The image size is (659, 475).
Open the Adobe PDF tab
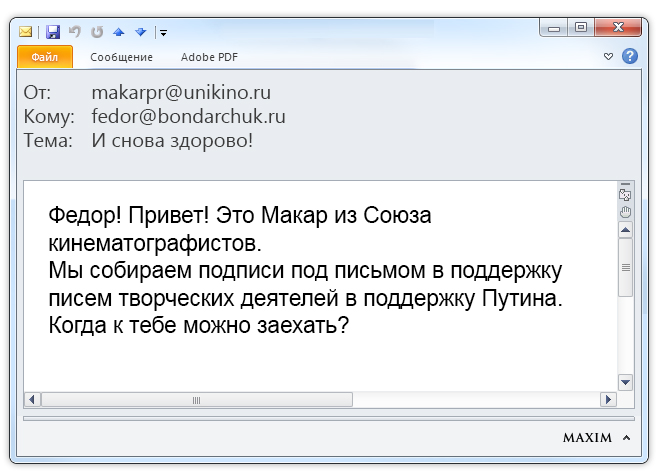tap(205, 57)
